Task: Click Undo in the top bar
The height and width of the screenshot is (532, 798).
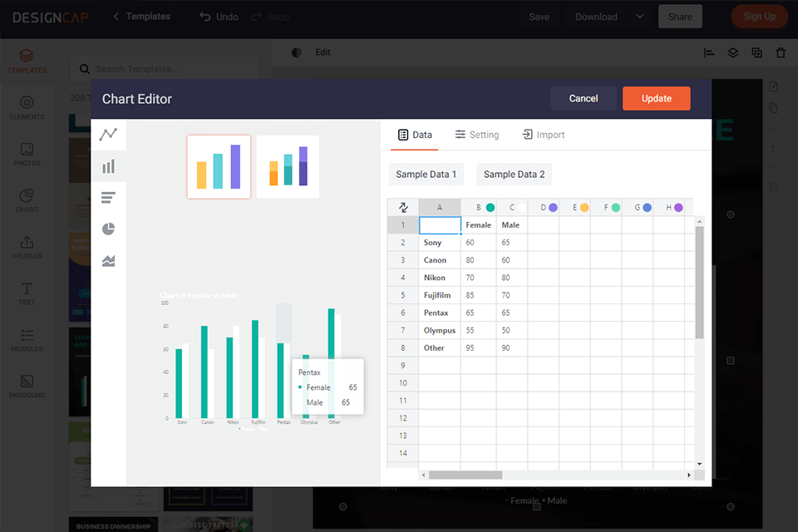Action: (219, 17)
